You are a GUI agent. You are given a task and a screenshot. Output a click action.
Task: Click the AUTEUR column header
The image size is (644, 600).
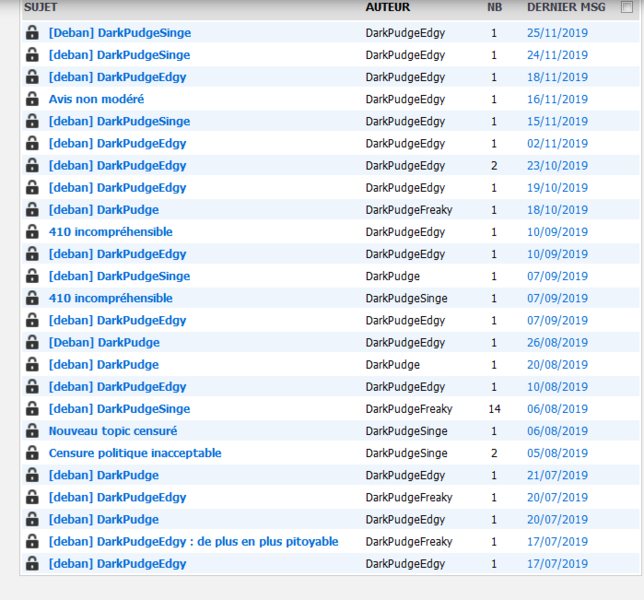(388, 7)
